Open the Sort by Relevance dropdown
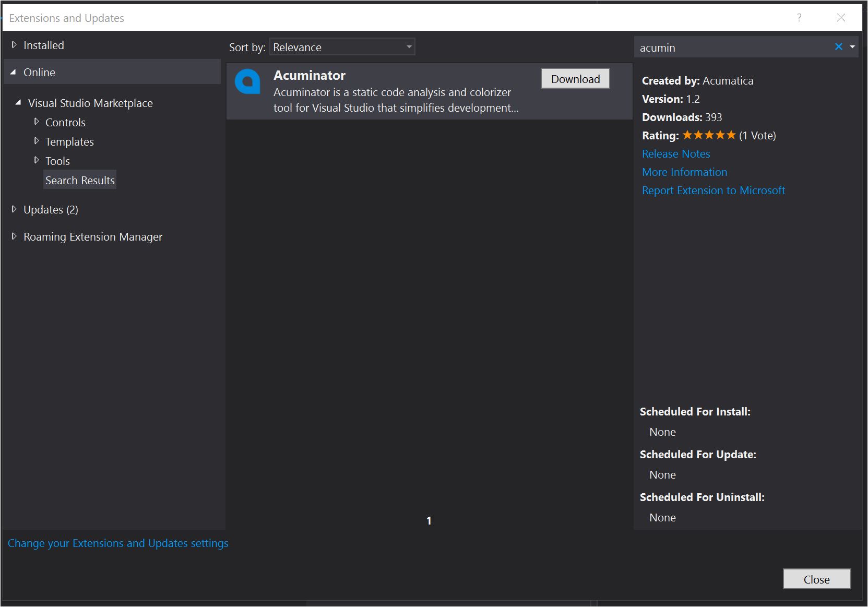Viewport: 868px width, 607px height. click(x=408, y=46)
